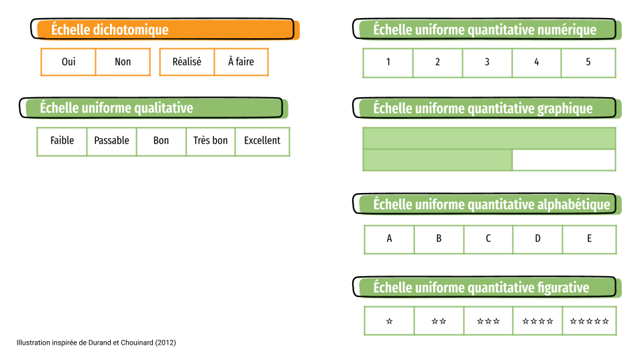Choose the five-star rating cell
The height and width of the screenshot is (362, 644).
point(590,321)
